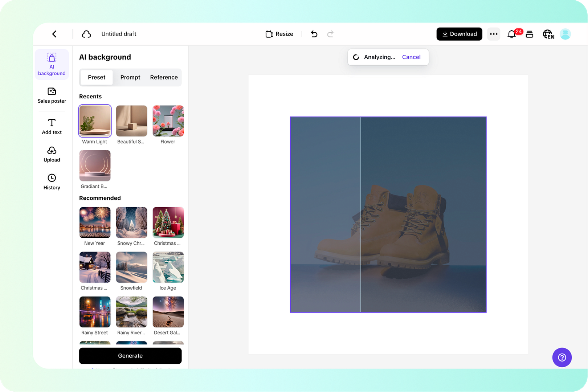The width and height of the screenshot is (588, 392).
Task: Click the cloud save icon
Action: [86, 34]
